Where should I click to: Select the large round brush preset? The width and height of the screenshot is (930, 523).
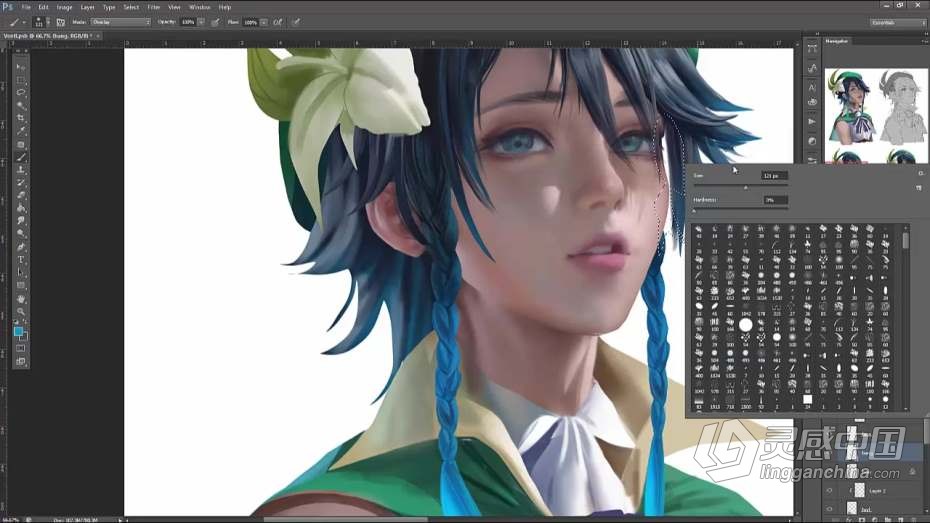(x=746, y=324)
